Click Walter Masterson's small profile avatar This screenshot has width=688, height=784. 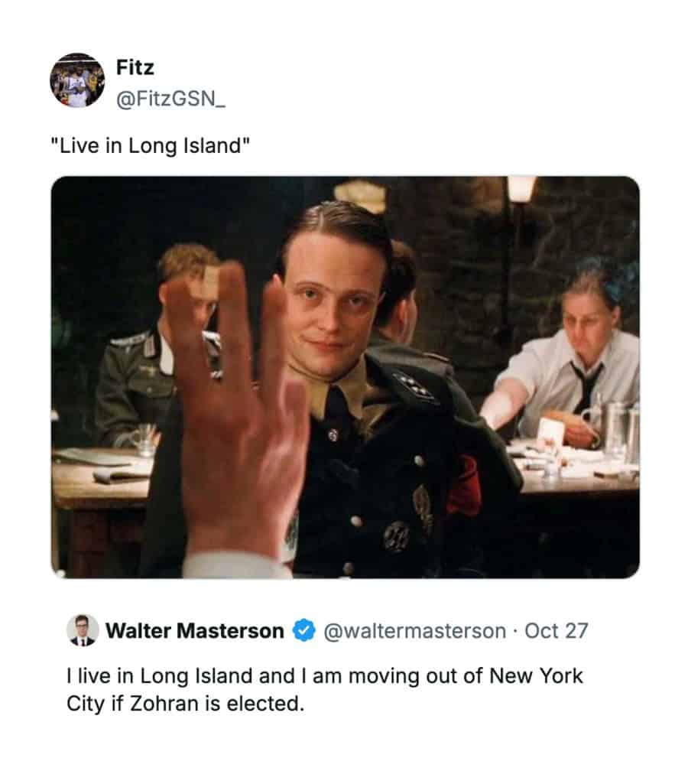(x=82, y=630)
